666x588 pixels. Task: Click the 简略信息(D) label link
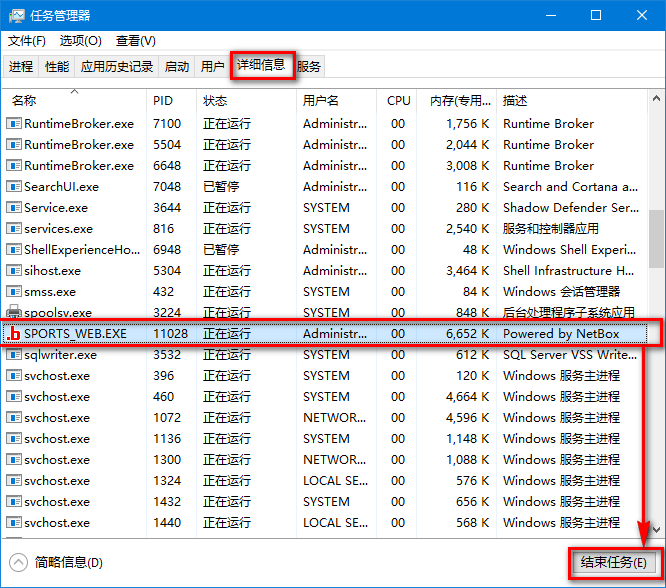69,563
